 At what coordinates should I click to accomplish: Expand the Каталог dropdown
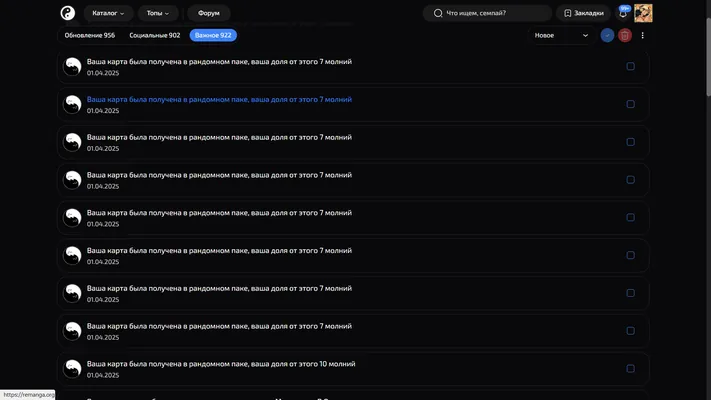pyautogui.click(x=108, y=13)
